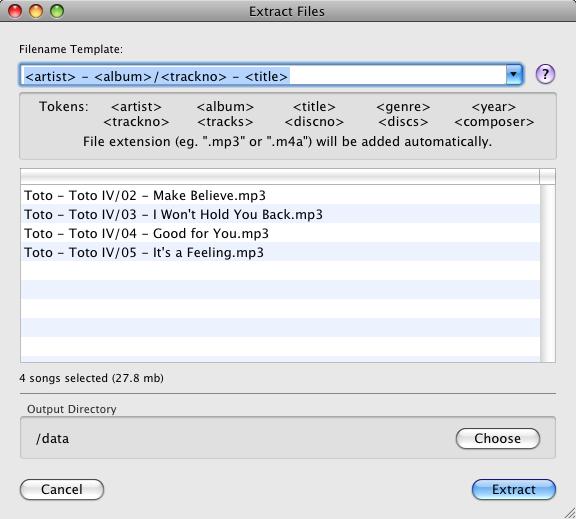The image size is (576, 519).
Task: Click the file list column header
Action: (x=280, y=177)
